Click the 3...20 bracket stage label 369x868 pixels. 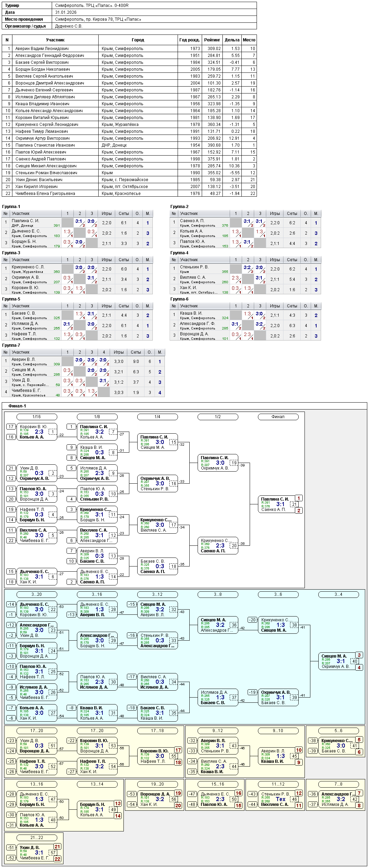pyautogui.click(x=37, y=594)
